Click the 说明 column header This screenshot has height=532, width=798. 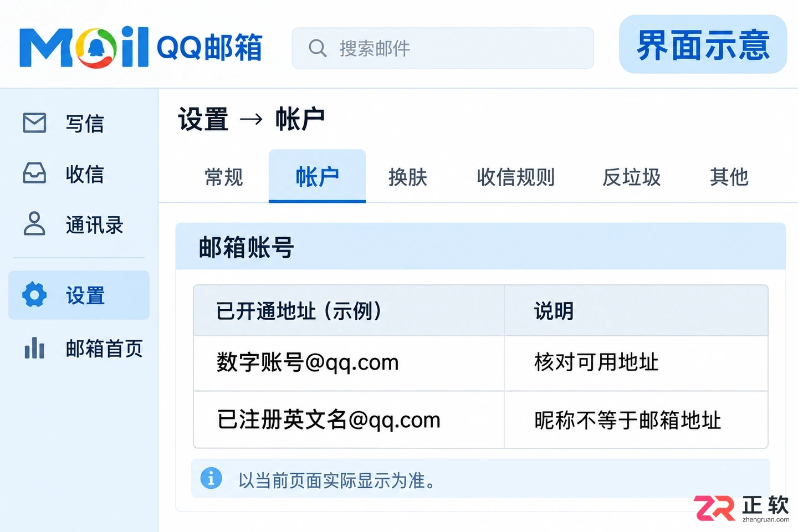pyautogui.click(x=636, y=310)
